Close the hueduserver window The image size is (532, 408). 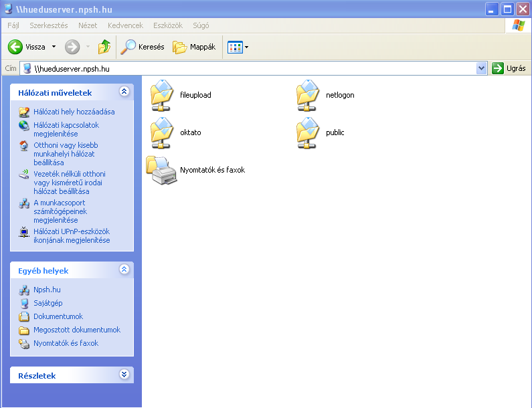point(523,9)
